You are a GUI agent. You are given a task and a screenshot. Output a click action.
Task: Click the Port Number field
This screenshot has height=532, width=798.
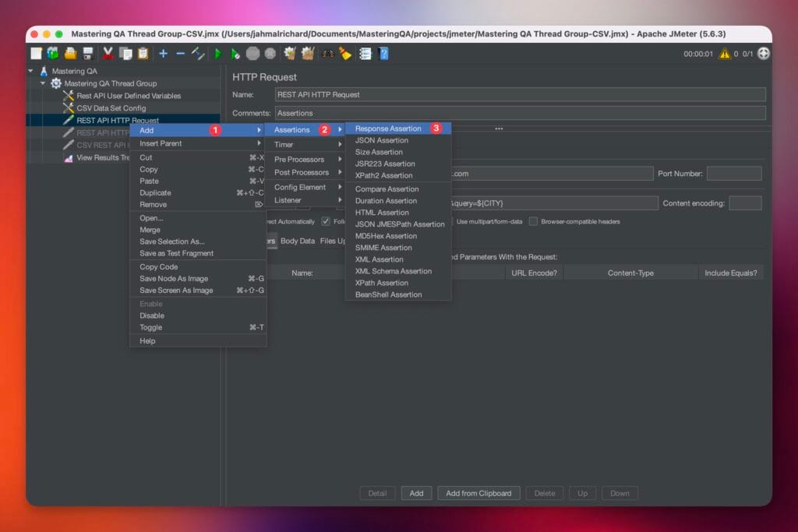(x=734, y=174)
